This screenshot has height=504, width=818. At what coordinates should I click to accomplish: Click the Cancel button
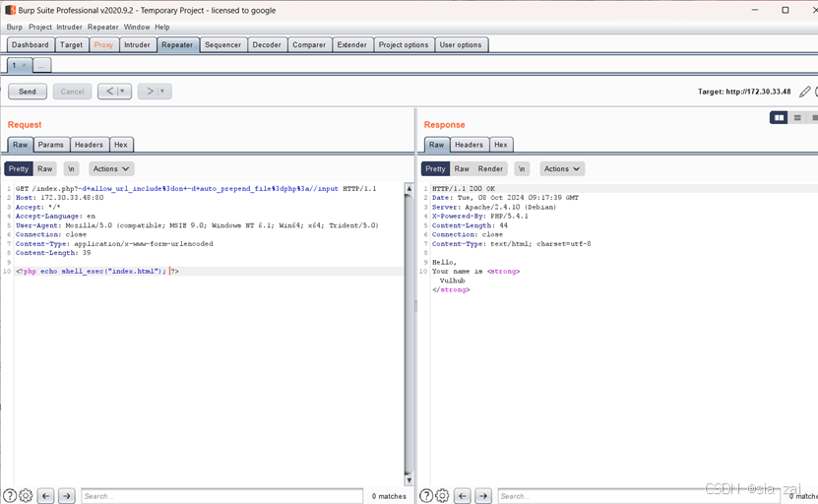(73, 92)
